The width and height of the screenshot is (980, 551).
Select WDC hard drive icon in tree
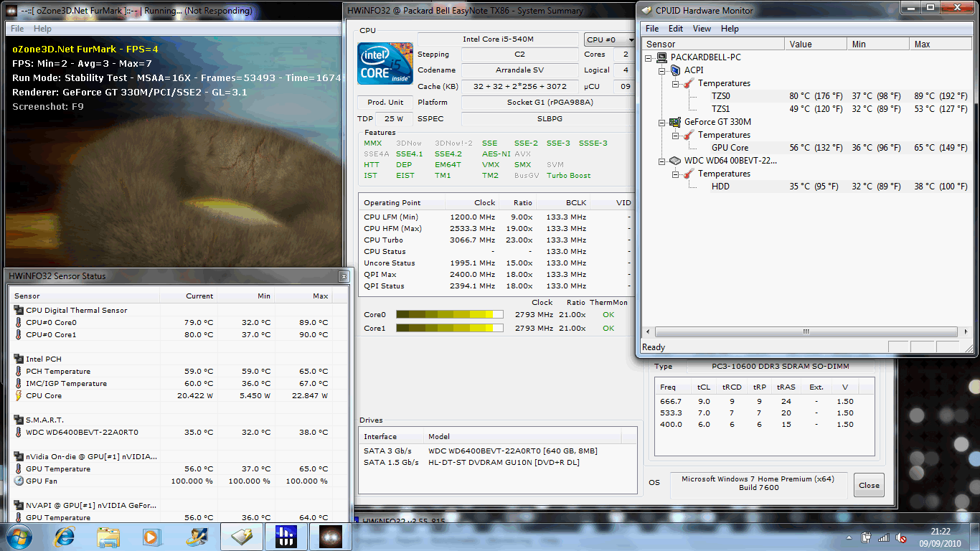tap(675, 161)
